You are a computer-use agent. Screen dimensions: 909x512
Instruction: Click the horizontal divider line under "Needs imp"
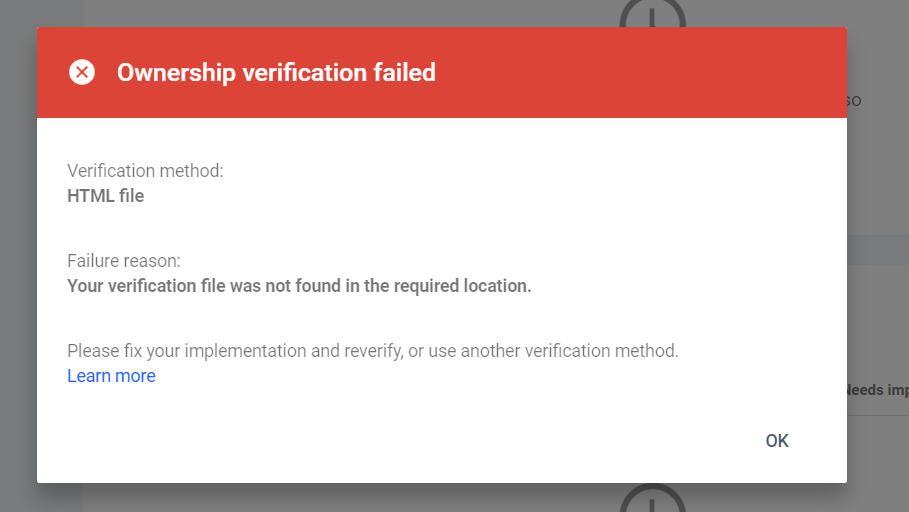[x=877, y=415]
